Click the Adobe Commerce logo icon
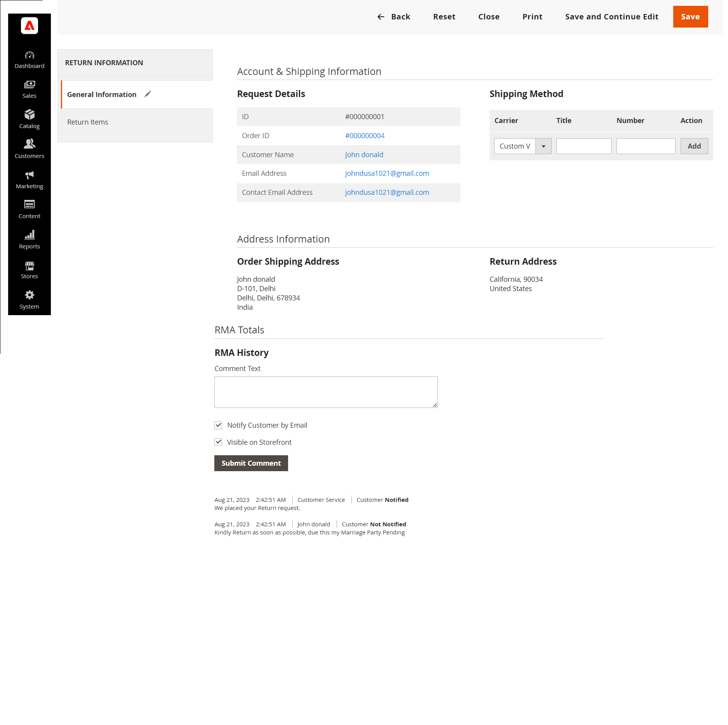The image size is (728, 725). [x=30, y=26]
